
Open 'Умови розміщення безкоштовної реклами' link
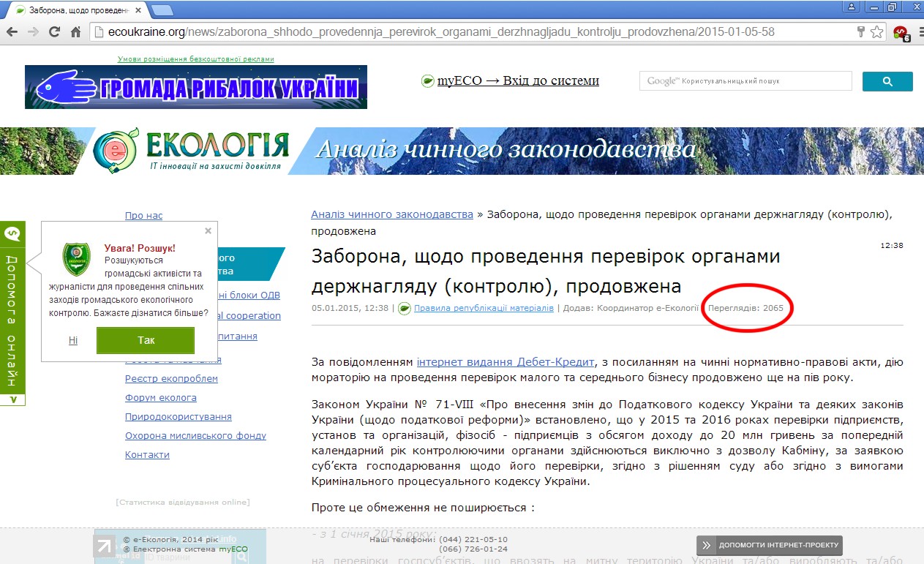(195, 59)
